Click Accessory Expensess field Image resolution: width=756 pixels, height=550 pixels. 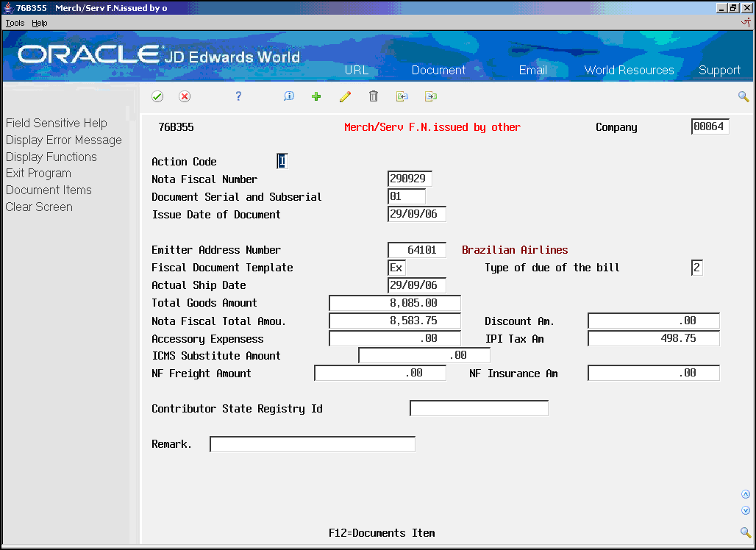pos(394,338)
